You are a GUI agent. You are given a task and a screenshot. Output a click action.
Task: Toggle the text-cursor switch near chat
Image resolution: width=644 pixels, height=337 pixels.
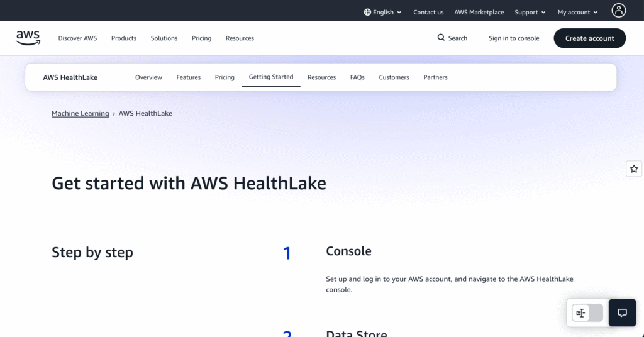click(x=587, y=312)
